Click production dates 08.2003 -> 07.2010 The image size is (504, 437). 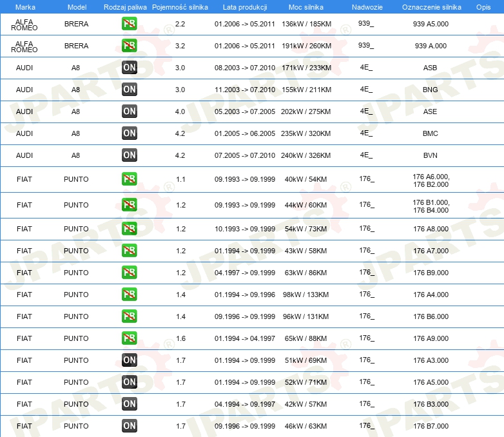click(245, 68)
